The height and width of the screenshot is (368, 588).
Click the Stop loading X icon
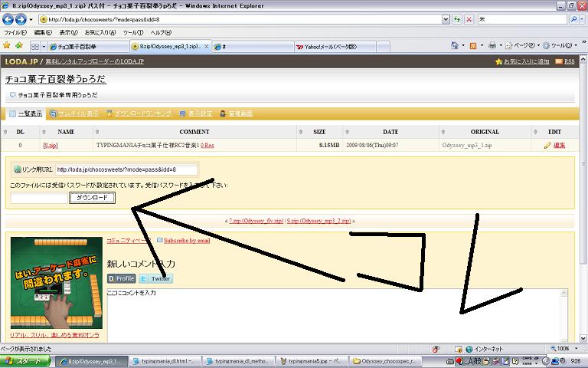[466, 19]
